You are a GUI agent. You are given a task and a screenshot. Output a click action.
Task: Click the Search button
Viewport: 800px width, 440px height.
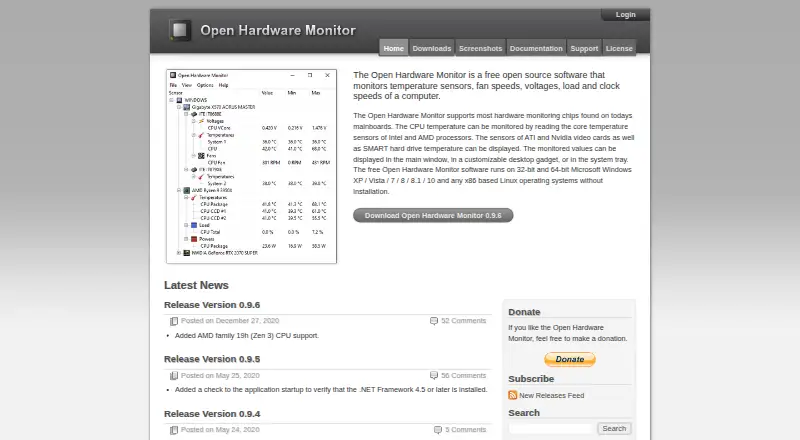click(x=614, y=429)
